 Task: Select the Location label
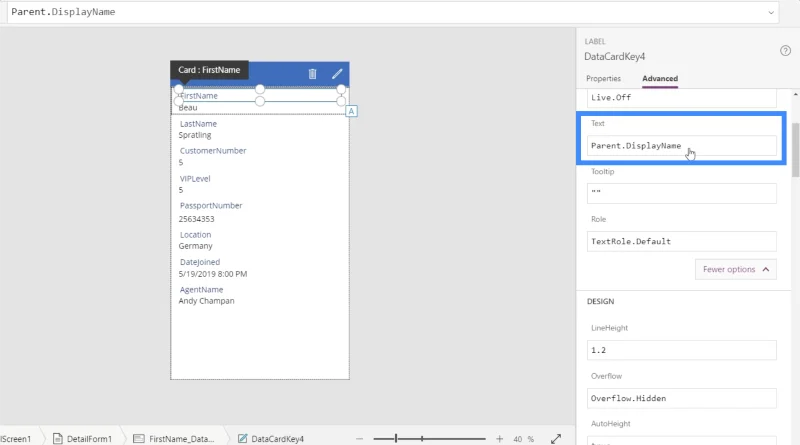195,235
